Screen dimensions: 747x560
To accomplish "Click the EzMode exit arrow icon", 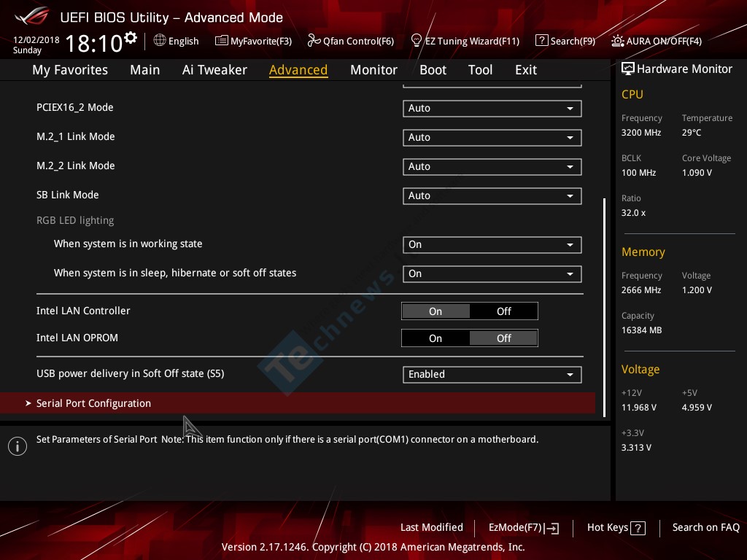I will coord(551,528).
